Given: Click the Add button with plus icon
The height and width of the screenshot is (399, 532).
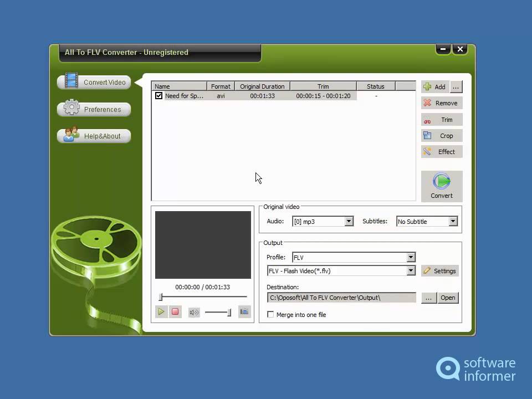Looking at the screenshot, I should click(x=436, y=87).
